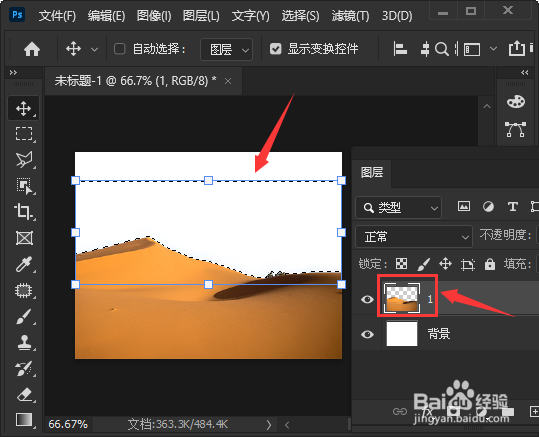
Task: Expand the left toolbox double arrow
Action: [13, 72]
